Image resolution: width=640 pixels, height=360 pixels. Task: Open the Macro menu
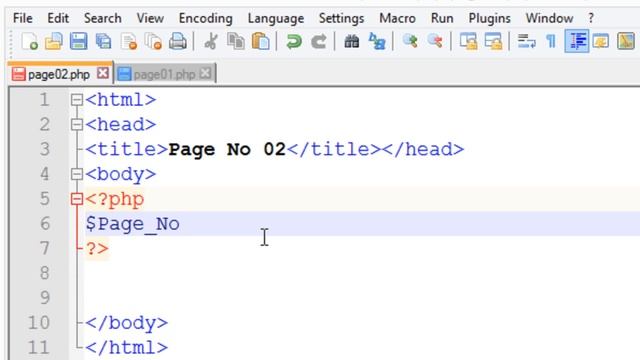pyautogui.click(x=397, y=18)
